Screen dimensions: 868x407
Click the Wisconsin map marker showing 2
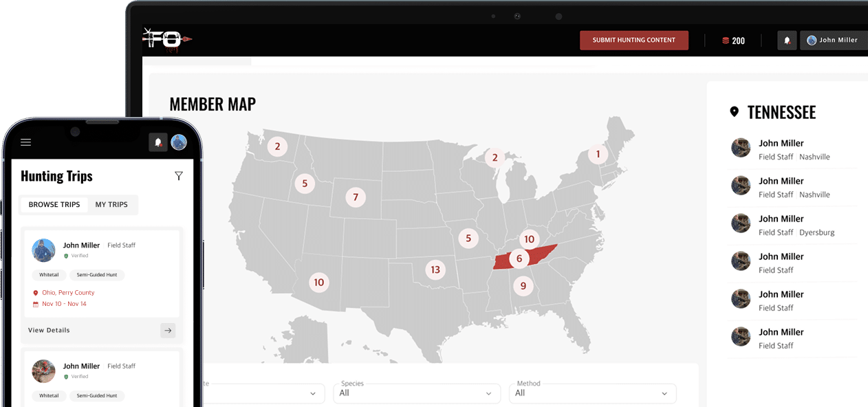point(494,157)
